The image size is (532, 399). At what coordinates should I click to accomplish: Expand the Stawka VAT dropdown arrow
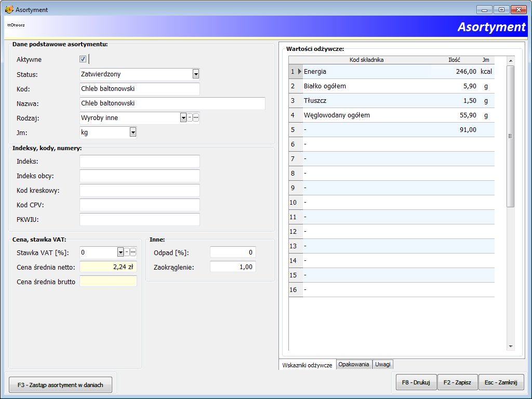pos(121,252)
